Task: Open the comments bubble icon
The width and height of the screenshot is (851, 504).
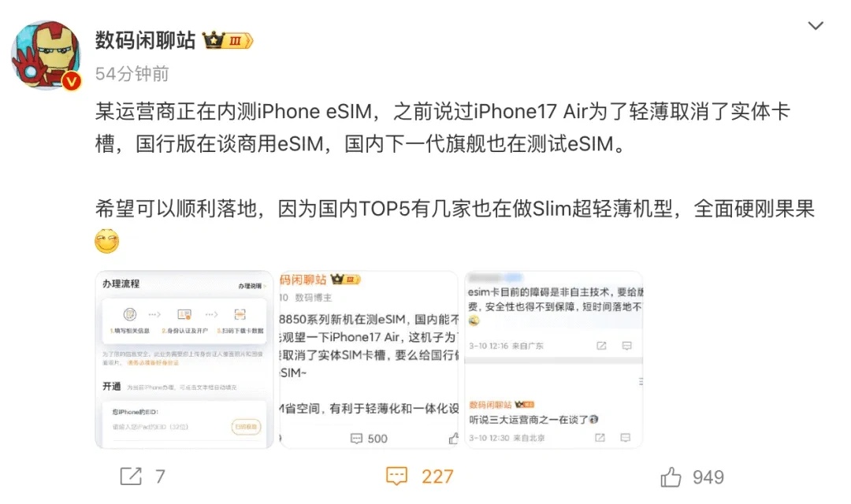Action: (396, 476)
